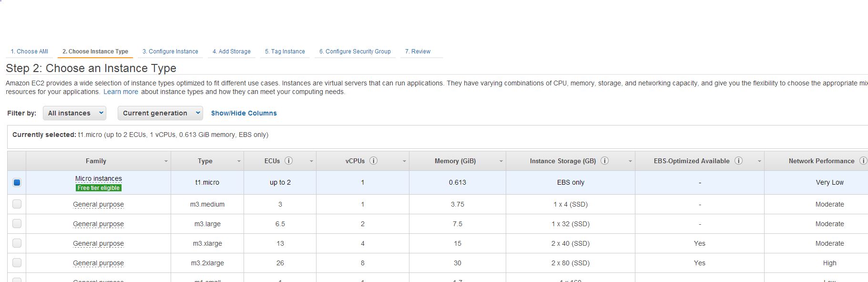
Task: Open the All instances filter dropdown
Action: pos(74,113)
